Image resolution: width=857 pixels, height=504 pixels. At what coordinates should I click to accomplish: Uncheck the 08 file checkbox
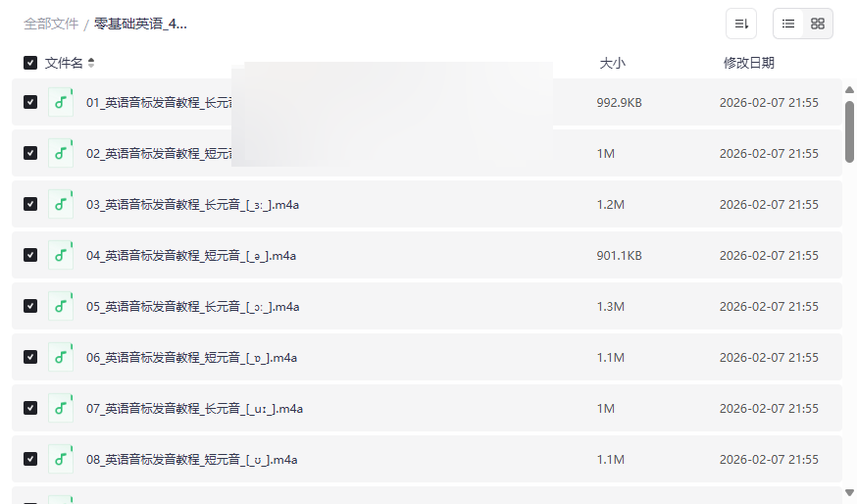(30, 459)
